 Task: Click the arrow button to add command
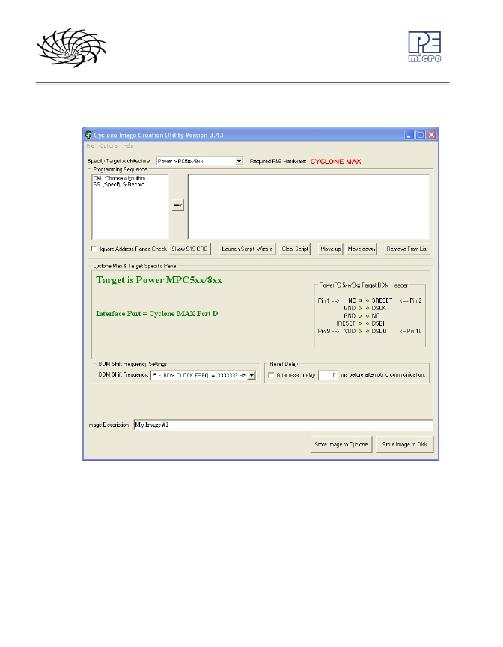click(177, 205)
